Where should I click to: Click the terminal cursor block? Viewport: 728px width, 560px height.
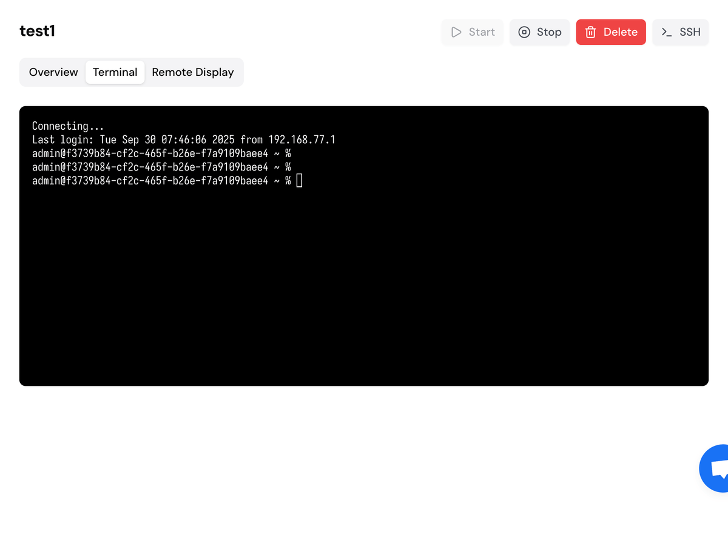click(x=299, y=181)
